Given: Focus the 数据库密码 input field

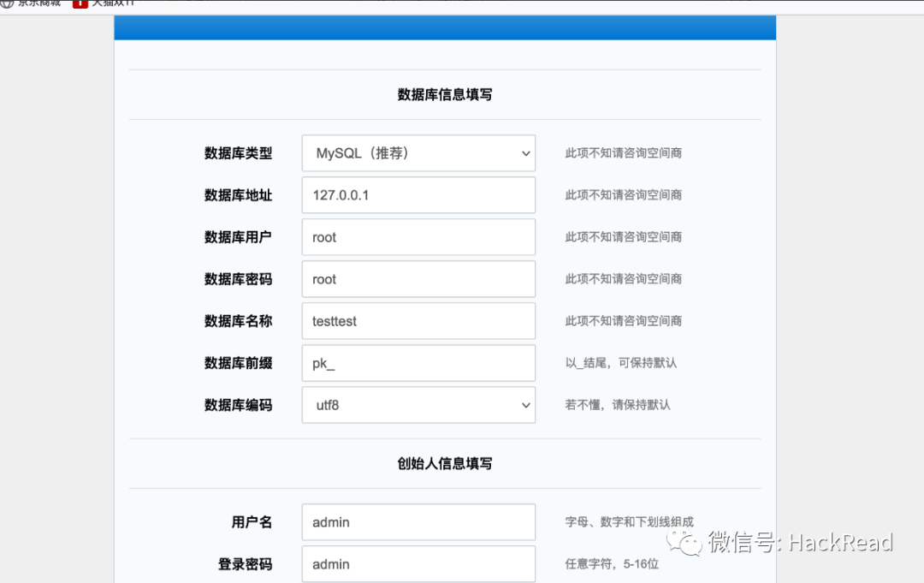Looking at the screenshot, I should coord(418,279).
